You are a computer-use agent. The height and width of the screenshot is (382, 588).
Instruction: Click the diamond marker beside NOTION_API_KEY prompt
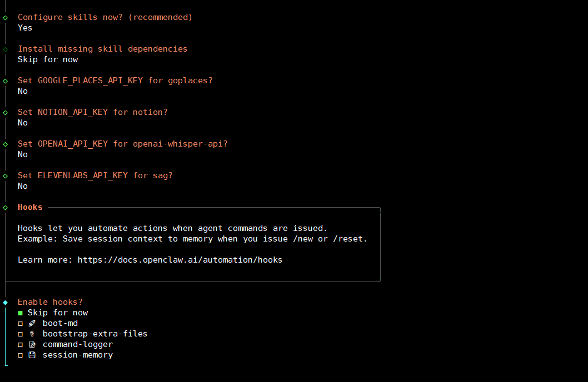point(6,112)
